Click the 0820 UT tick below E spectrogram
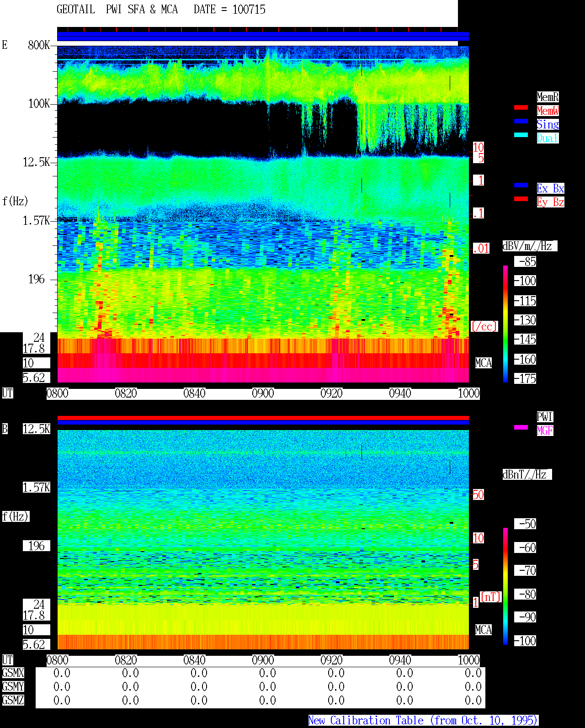 126,393
